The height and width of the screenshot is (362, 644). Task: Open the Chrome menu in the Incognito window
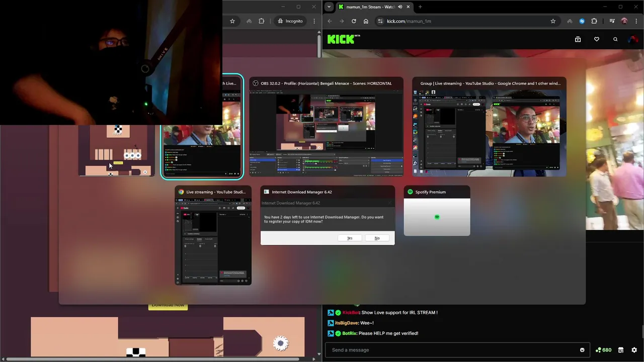coord(314,21)
